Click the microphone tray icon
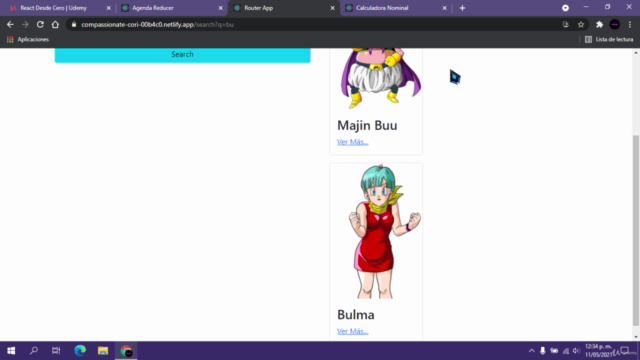Viewport: 640px width, 360px height. coord(542,351)
